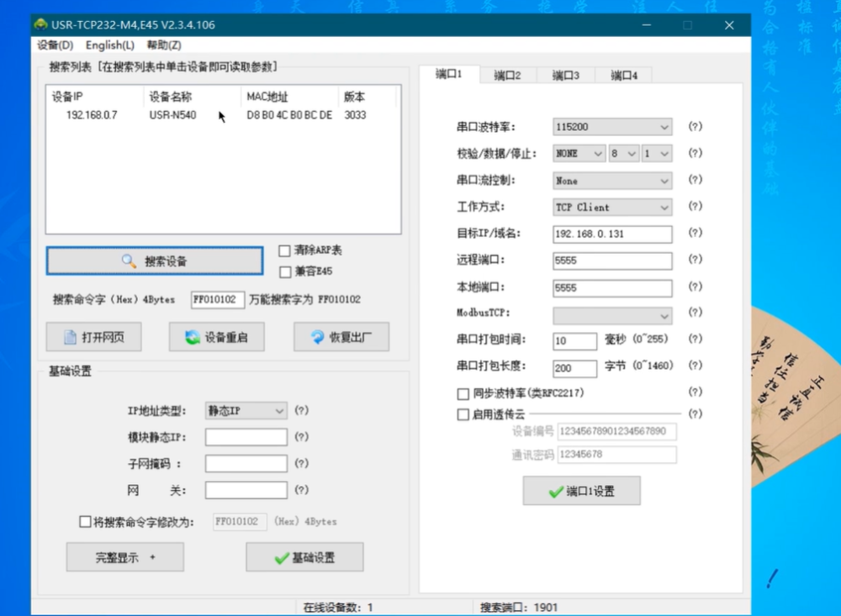Click the help (?) beside 工作方式
This screenshot has width=841, height=616.
695,207
